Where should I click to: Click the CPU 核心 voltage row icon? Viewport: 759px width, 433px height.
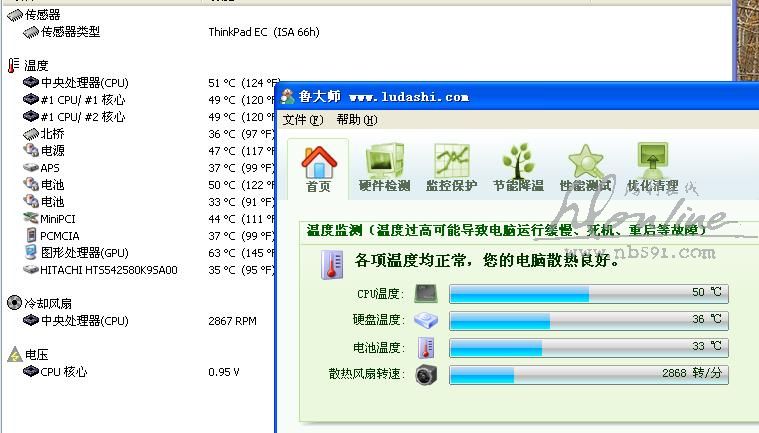pos(31,372)
